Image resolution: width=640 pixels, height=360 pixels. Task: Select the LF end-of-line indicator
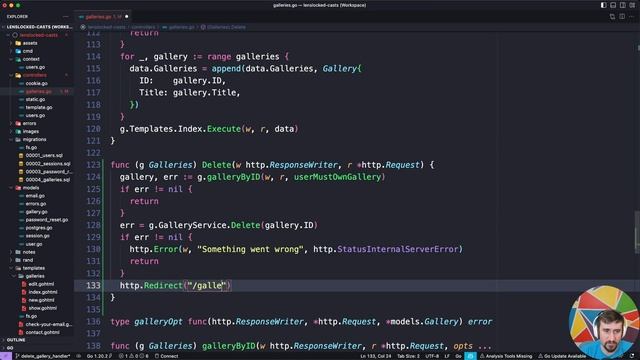tap(447, 356)
